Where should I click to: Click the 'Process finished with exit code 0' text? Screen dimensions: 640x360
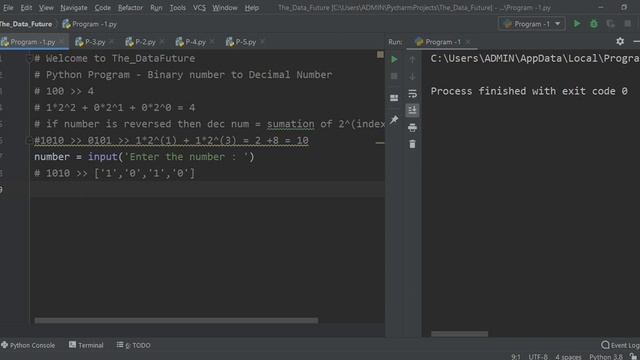[529, 91]
